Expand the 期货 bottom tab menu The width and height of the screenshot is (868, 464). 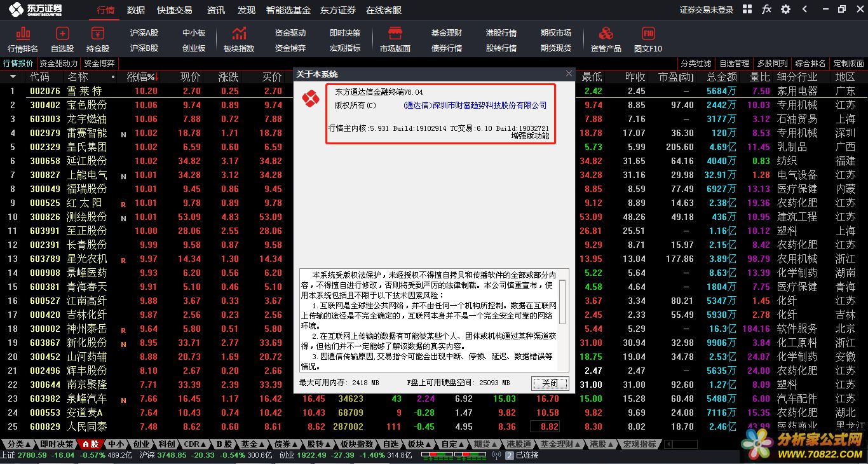click(485, 444)
